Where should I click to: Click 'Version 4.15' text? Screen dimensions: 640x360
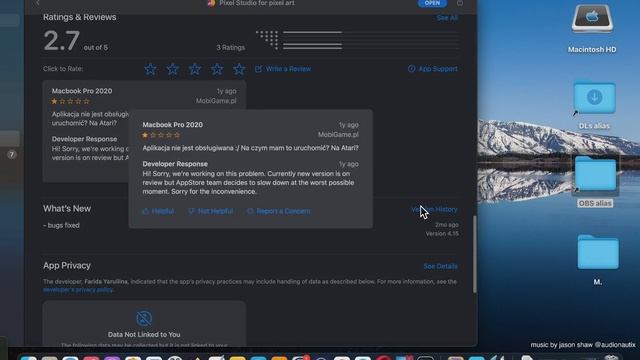tap(442, 234)
